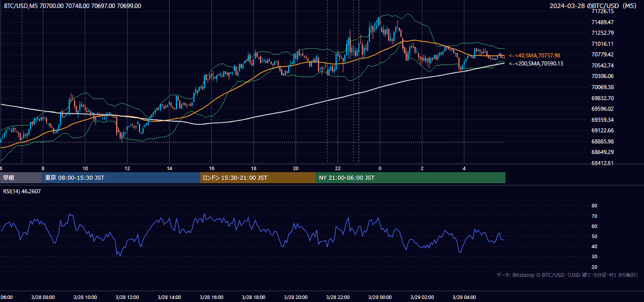
Task: Select the RSI axis value 50
Action: tap(594, 236)
